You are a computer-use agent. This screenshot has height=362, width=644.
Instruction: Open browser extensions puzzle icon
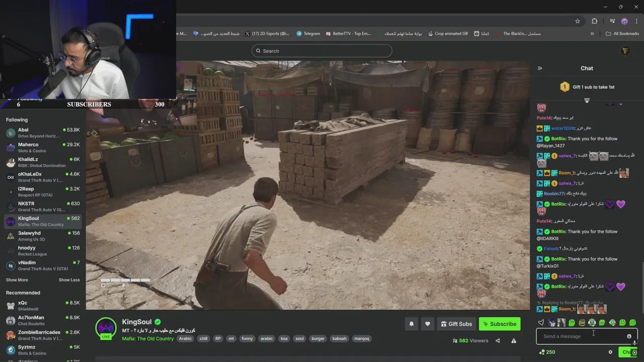pyautogui.click(x=594, y=21)
